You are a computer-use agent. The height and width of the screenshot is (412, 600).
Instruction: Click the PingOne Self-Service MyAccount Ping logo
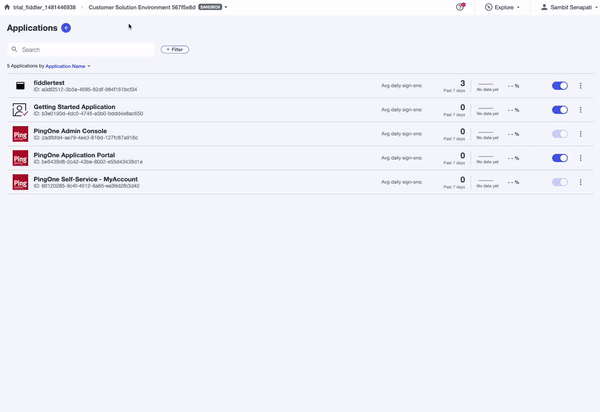20,182
